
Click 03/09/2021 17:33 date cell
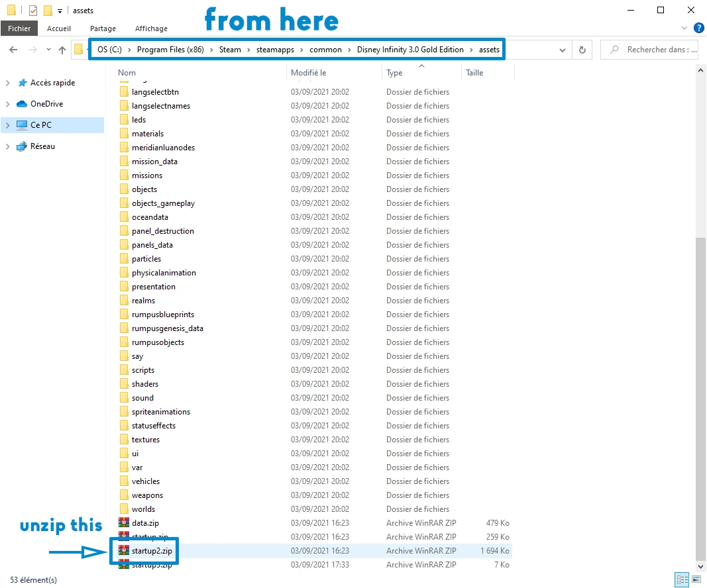(319, 565)
